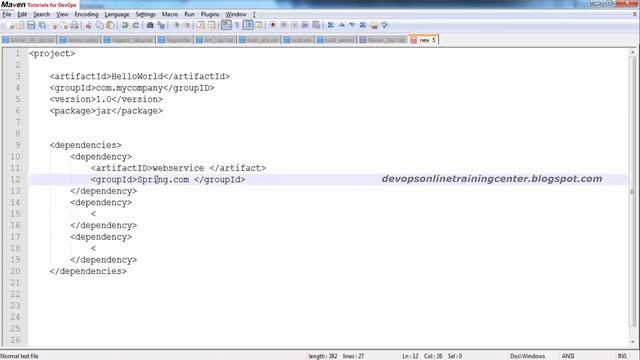Click the Synchronize vertical scrolling icon
The width and height of the screenshot is (640, 360).
coord(201,25)
